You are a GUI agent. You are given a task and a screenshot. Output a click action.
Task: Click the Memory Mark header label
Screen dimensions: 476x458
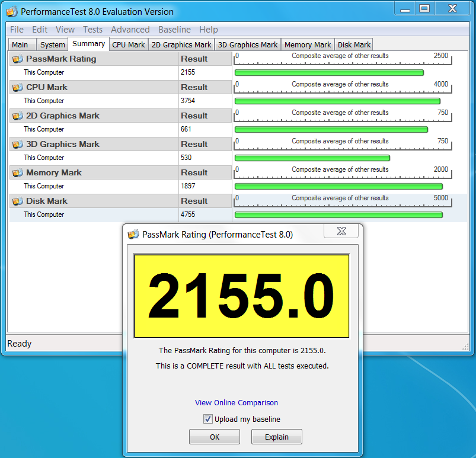coord(54,172)
